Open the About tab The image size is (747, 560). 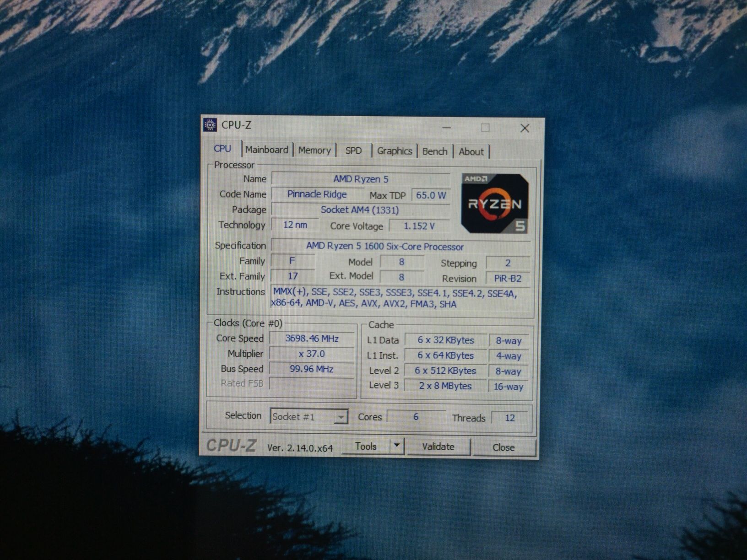[x=471, y=152]
